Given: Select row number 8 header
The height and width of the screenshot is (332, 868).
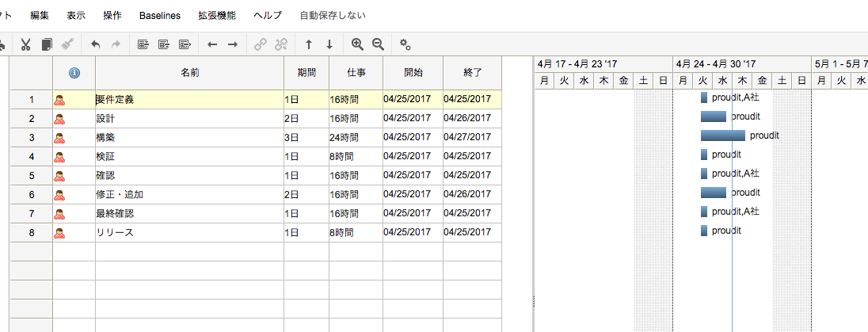Looking at the screenshot, I should point(32,233).
